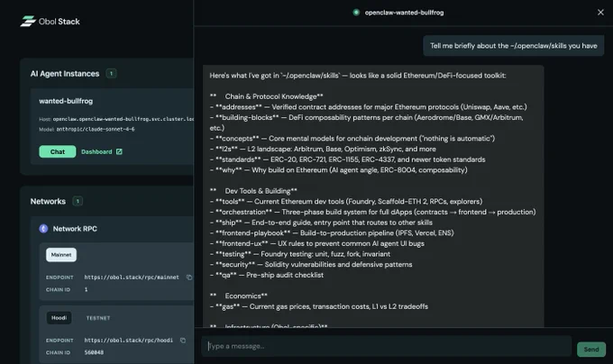Click the '**standards**' ERC line in response
This screenshot has width=613, height=364.
click(348, 159)
